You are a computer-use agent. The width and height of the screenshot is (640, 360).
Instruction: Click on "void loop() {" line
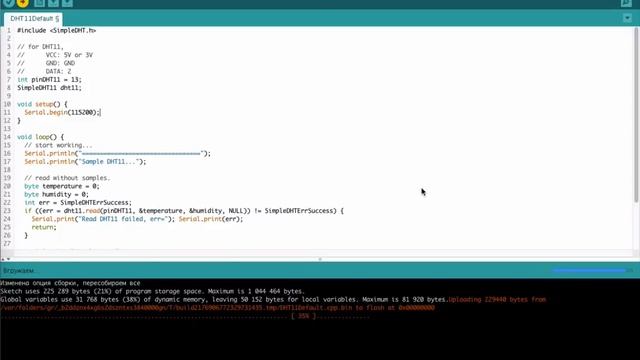tap(40, 137)
